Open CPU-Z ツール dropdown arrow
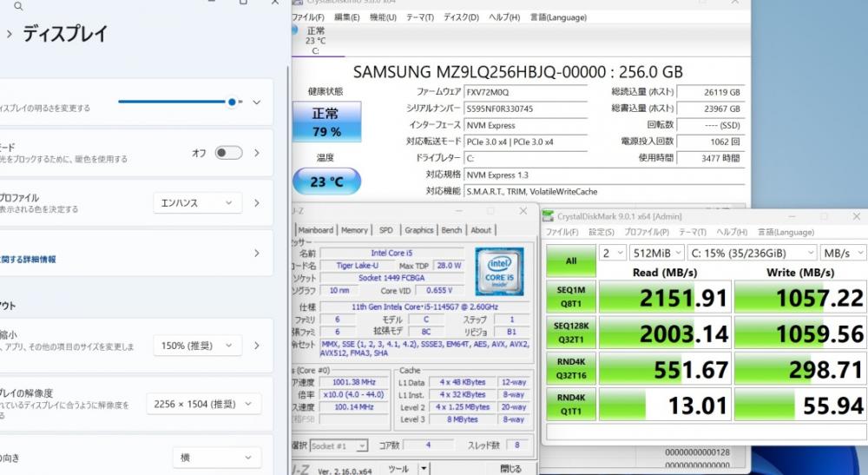This screenshot has width=868, height=475. click(424, 468)
